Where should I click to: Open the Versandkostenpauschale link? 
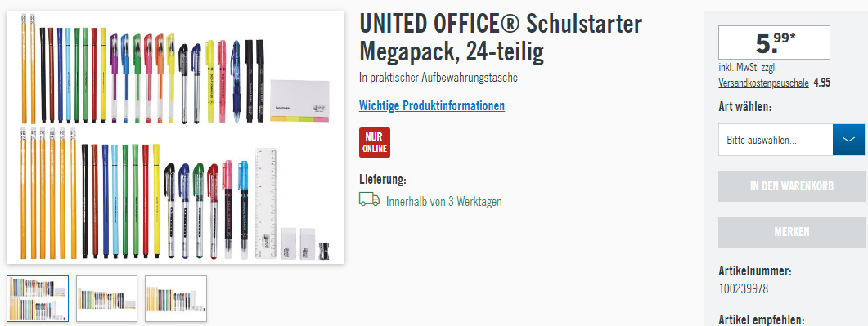coord(763,83)
